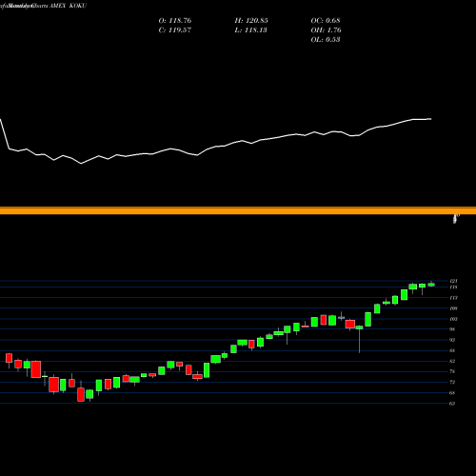This screenshot has width=476, height=476.
Task: Click the low price value 'L: 118.13'
Action: pyautogui.click(x=250, y=30)
